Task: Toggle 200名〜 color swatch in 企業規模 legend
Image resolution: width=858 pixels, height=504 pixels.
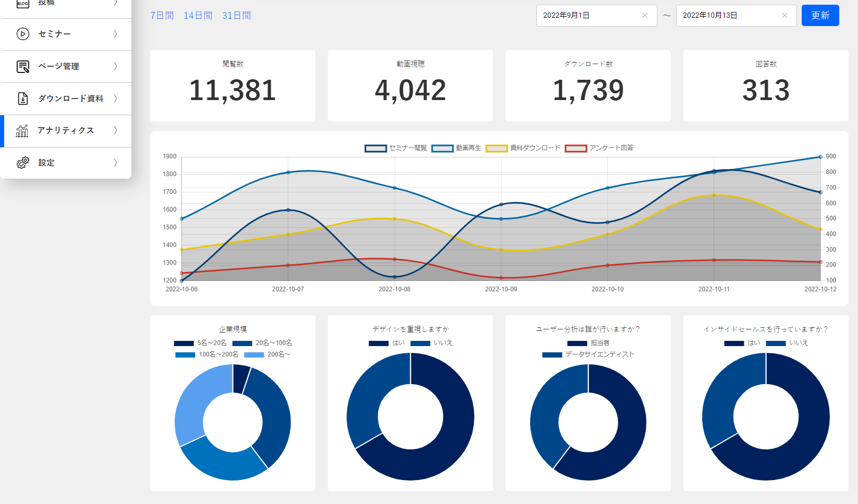Action: click(x=254, y=354)
